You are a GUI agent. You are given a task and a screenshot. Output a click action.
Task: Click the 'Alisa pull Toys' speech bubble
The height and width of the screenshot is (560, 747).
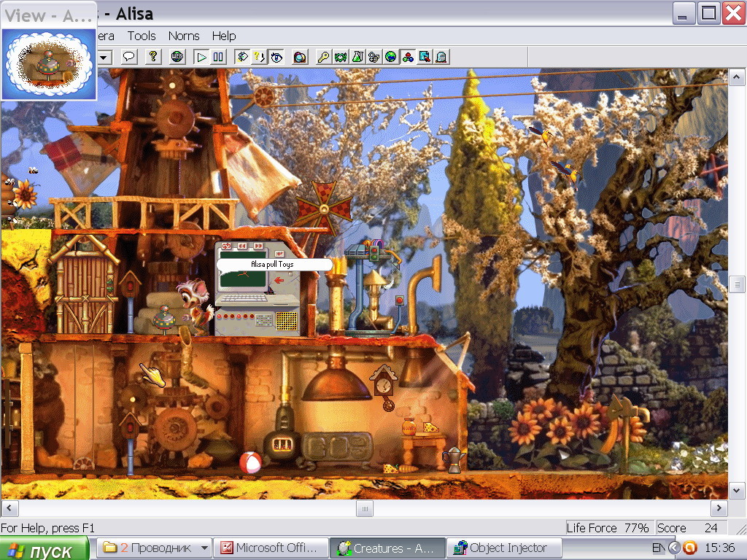click(x=274, y=264)
